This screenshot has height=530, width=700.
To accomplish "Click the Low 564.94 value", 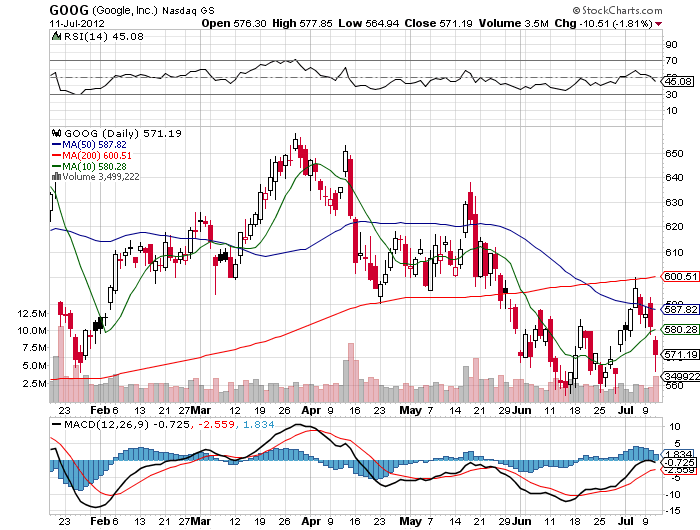I will click(368, 23).
